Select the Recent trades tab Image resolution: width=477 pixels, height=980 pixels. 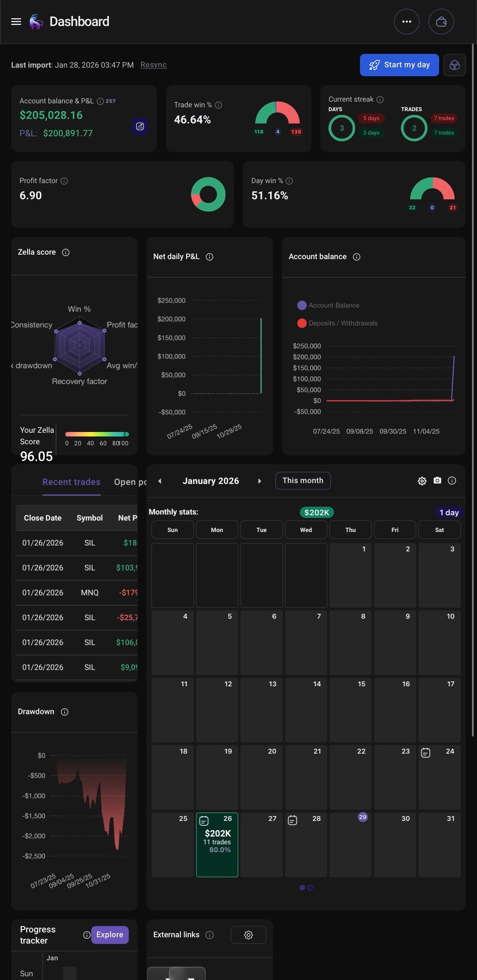click(71, 482)
